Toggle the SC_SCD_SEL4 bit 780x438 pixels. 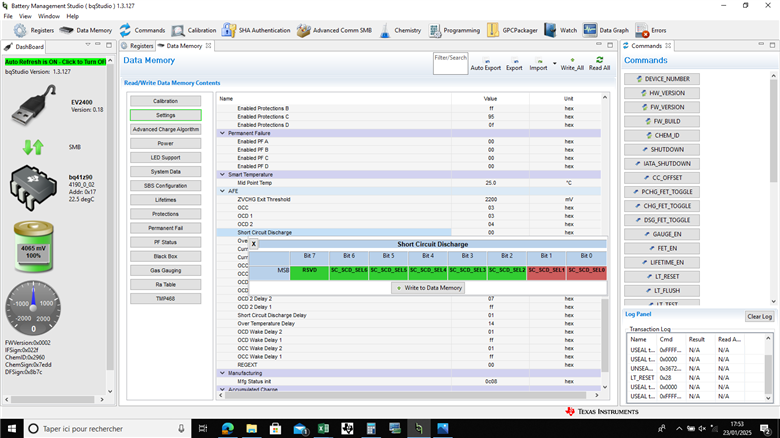pyautogui.click(x=428, y=273)
